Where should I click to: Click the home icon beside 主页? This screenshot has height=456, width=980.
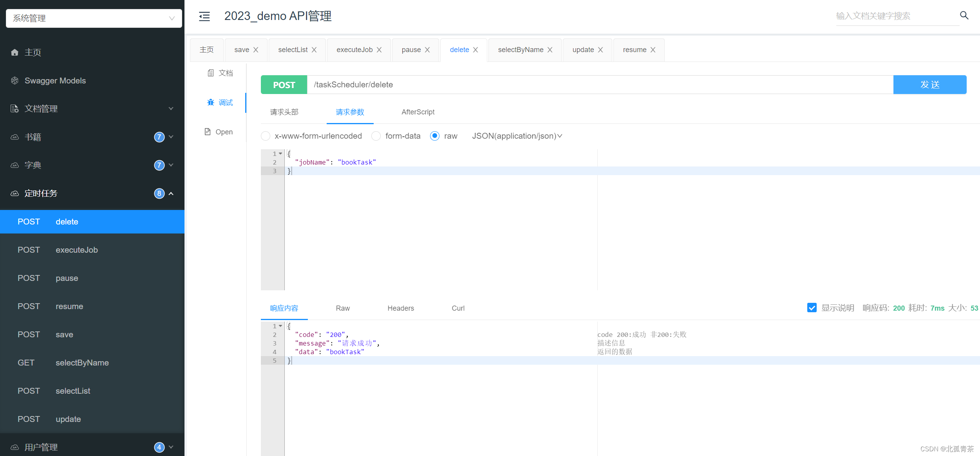pyautogui.click(x=15, y=52)
